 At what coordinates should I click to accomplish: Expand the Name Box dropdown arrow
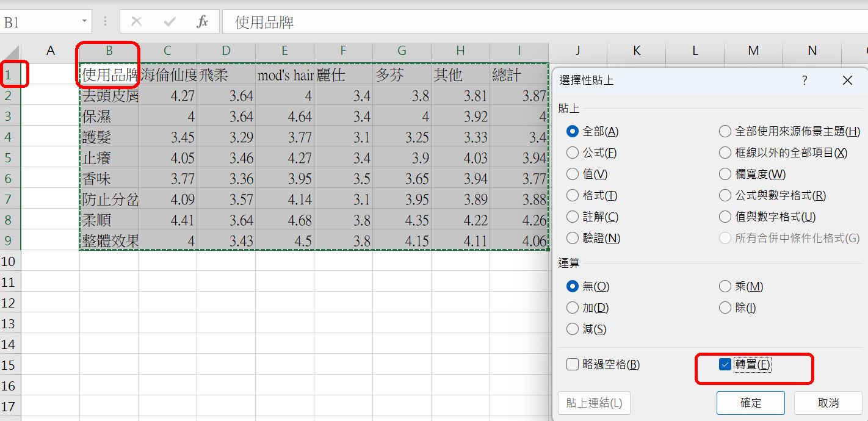[84, 22]
